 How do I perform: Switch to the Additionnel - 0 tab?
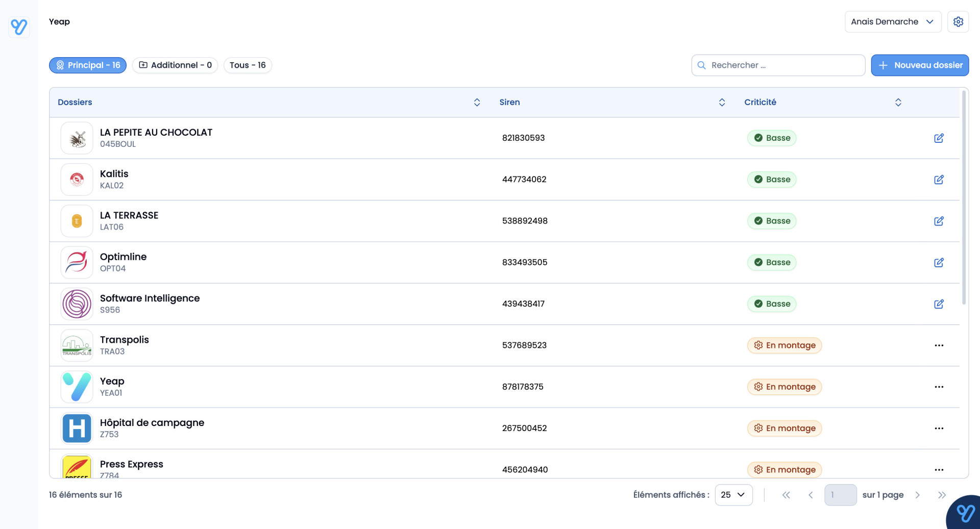[175, 65]
